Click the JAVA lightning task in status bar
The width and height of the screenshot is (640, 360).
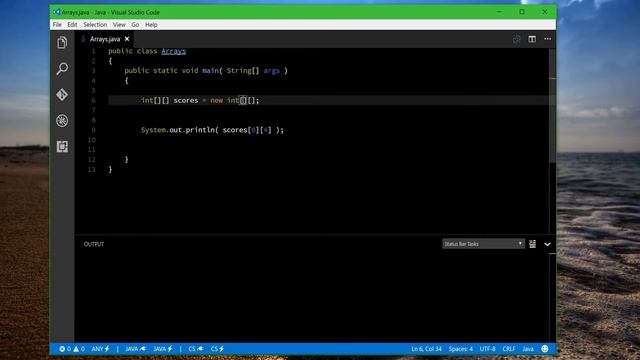pos(163,349)
